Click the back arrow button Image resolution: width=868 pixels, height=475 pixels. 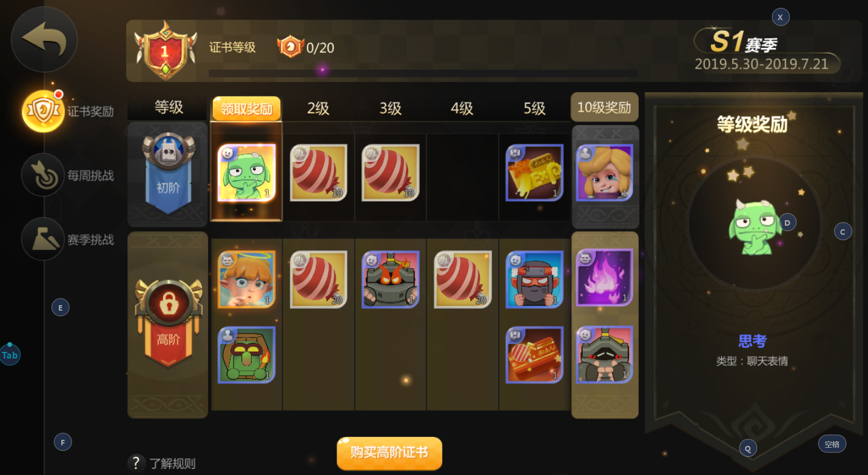coord(44,39)
